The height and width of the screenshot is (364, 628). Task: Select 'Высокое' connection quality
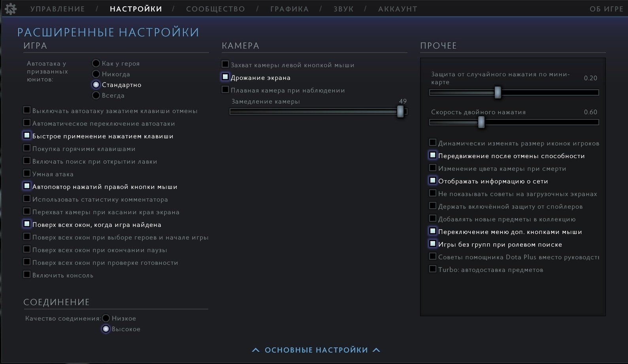106,329
